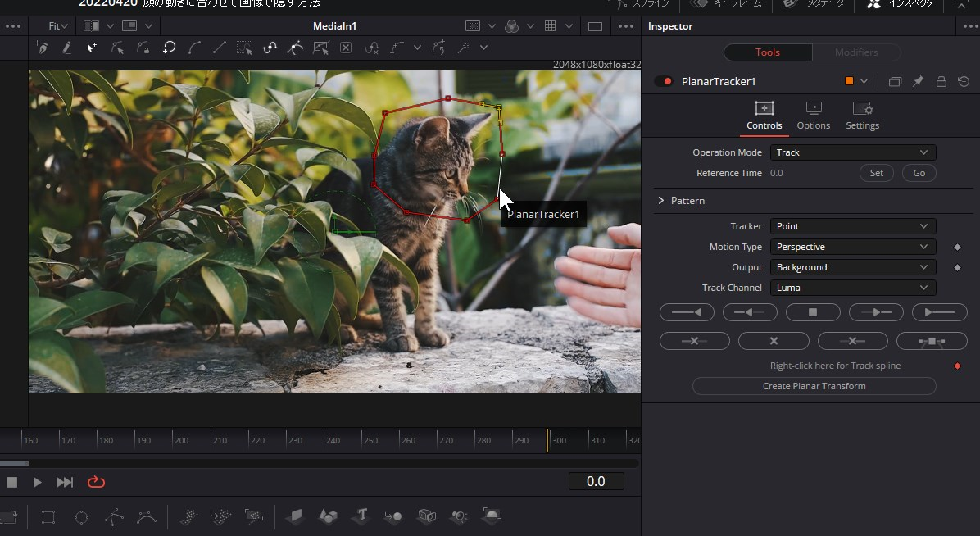Screen dimensions: 980x536
Task: Click the magic wand Reduce Points icon
Action: pyautogui.click(x=463, y=48)
